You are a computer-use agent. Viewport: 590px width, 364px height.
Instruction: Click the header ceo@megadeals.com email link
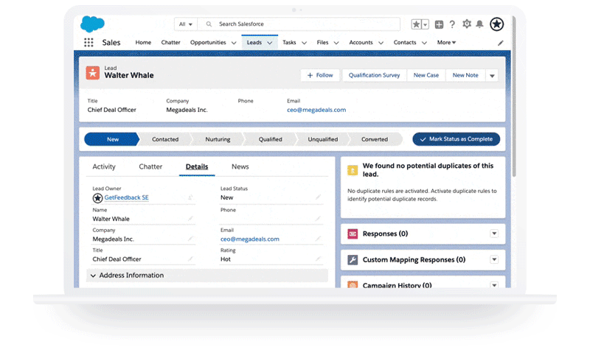coord(316,110)
